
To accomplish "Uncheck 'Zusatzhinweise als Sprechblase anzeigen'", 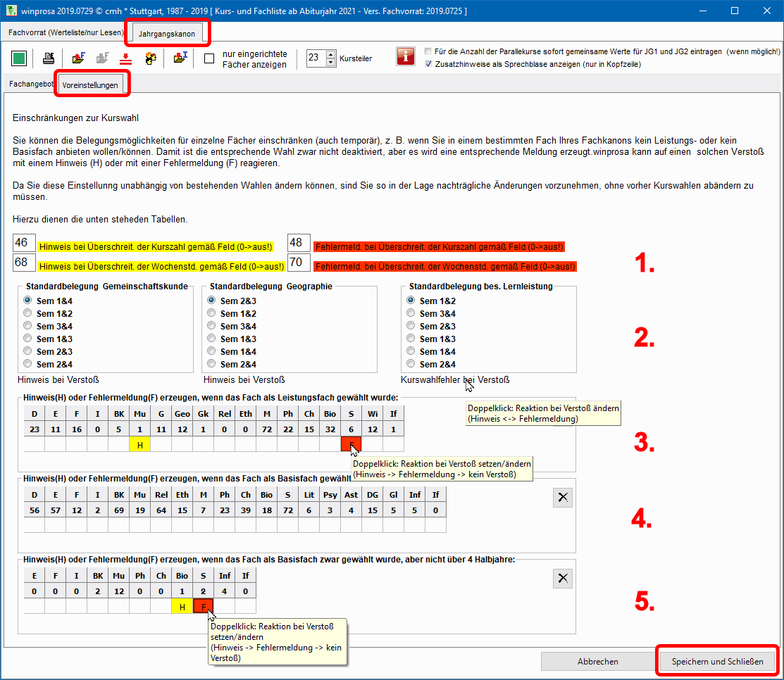I will point(429,64).
